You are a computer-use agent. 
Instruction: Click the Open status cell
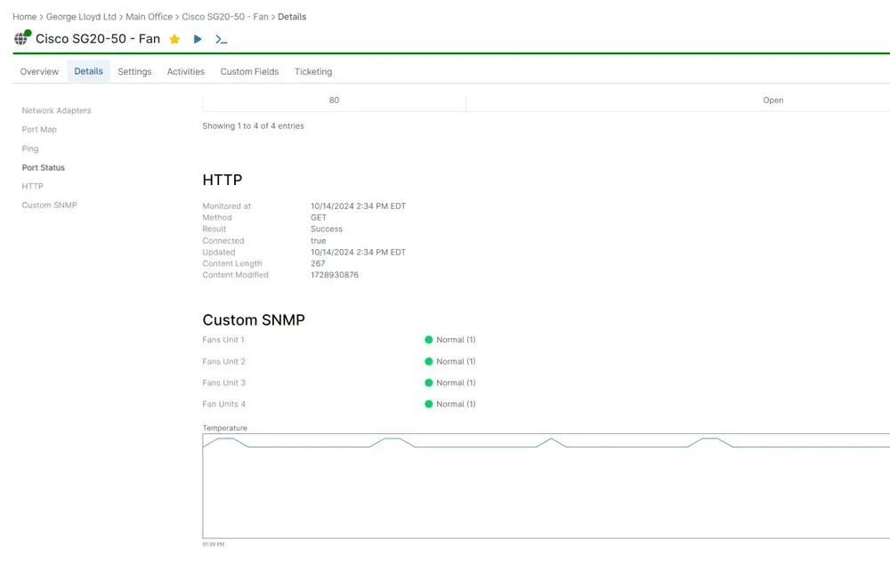773,101
